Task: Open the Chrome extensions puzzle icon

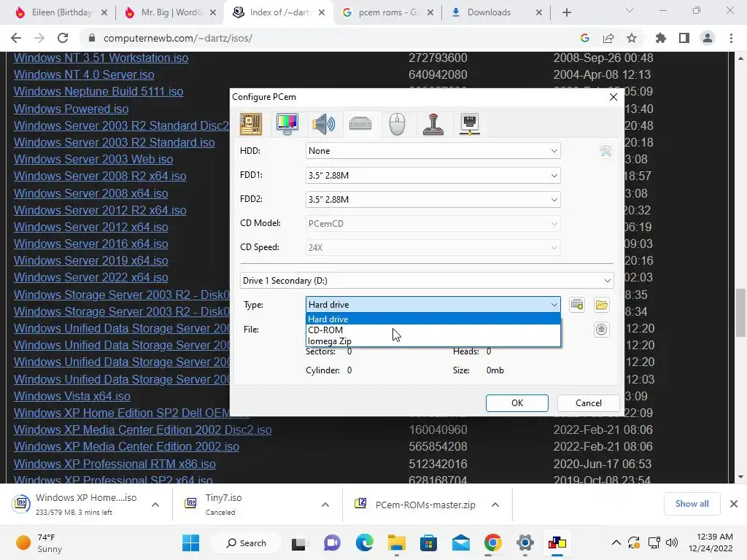Action: tap(661, 38)
